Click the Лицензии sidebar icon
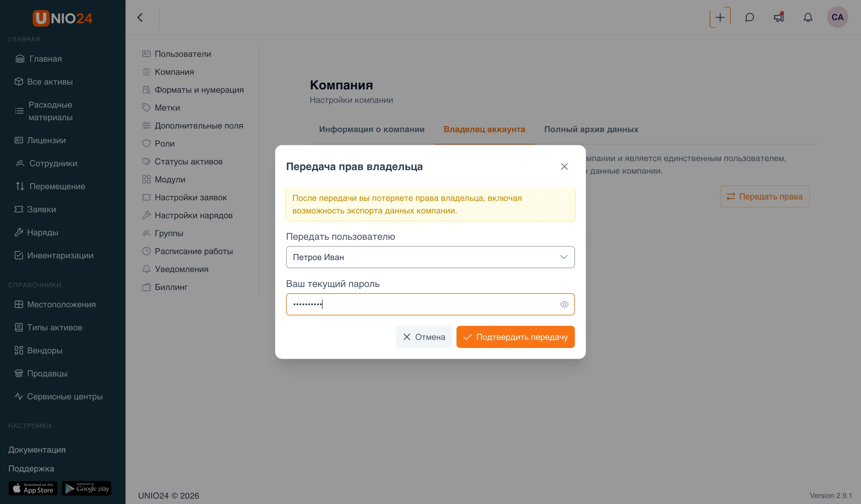Screen dimensions: 861x504 (x=19, y=140)
